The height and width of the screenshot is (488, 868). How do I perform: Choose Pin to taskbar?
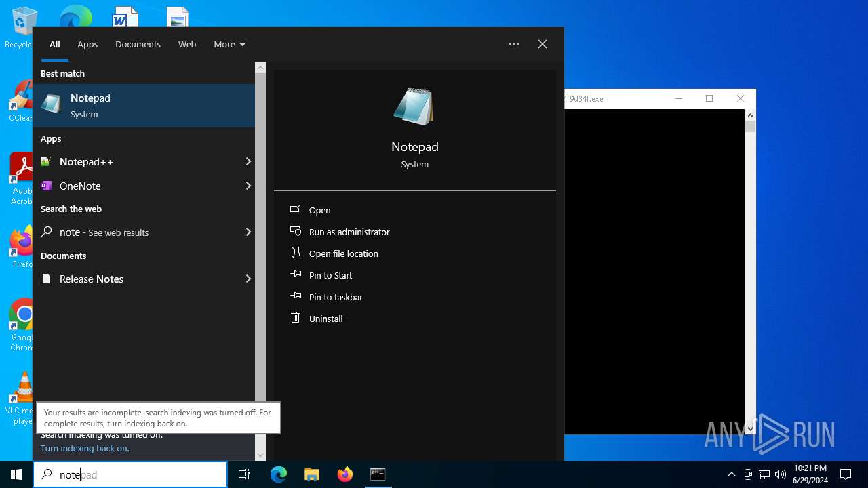tap(336, 297)
